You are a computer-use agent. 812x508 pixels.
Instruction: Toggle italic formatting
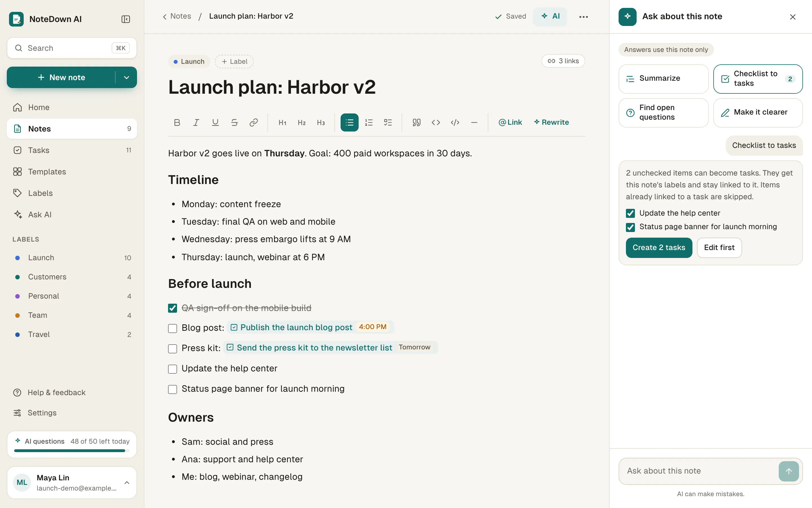tap(196, 122)
